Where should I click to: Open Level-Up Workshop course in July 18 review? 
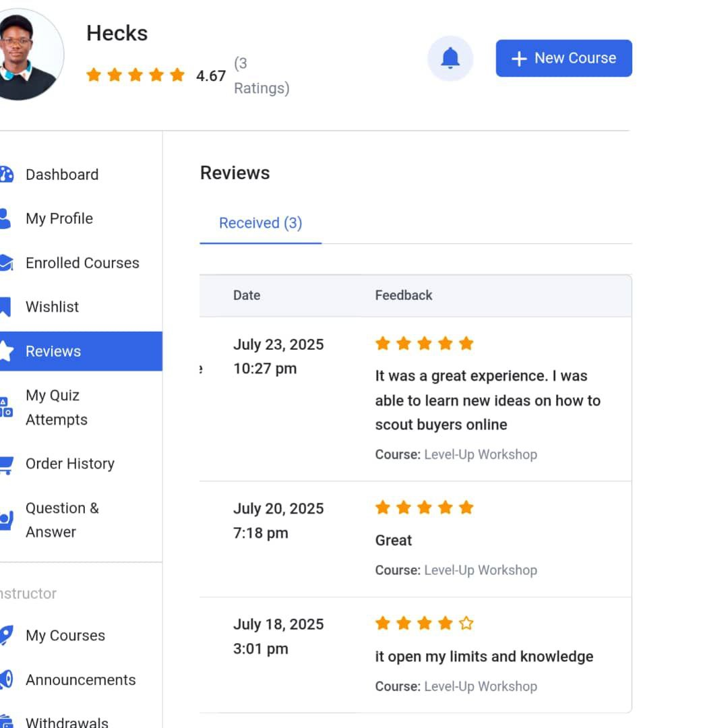[x=481, y=686]
